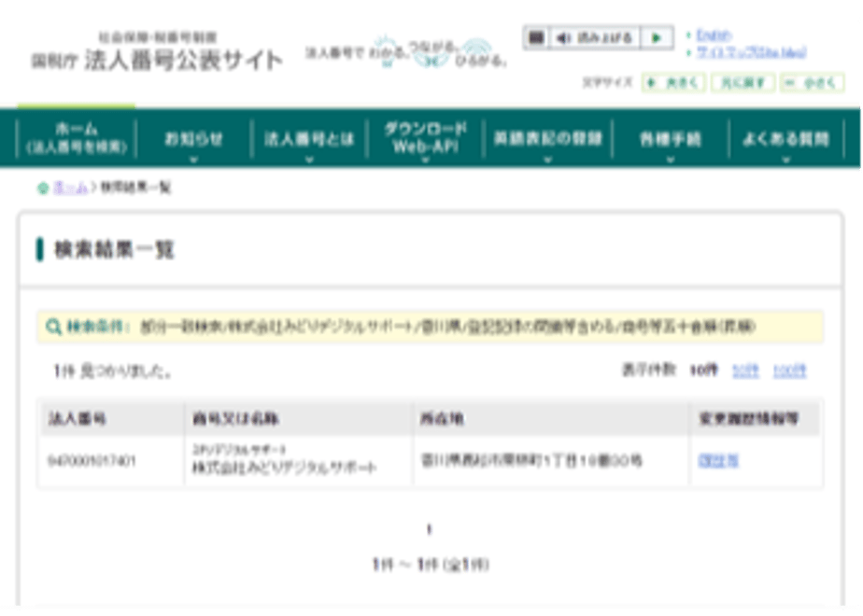This screenshot has height=616, width=863.
Task: Click the katakana furigana above company name
Action: coord(239,450)
